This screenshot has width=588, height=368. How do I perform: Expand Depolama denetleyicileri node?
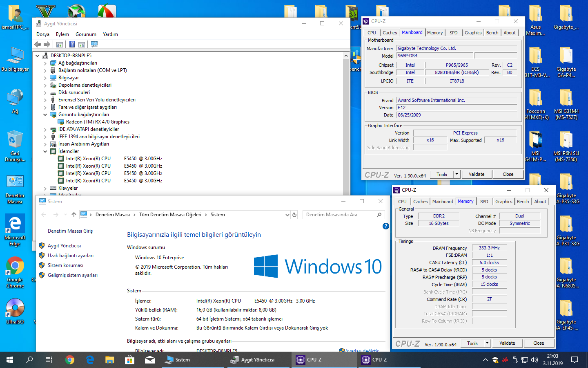pyautogui.click(x=45, y=85)
